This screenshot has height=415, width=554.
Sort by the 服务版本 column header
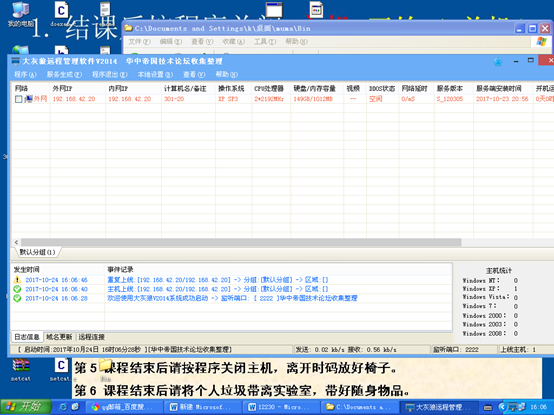click(x=454, y=88)
